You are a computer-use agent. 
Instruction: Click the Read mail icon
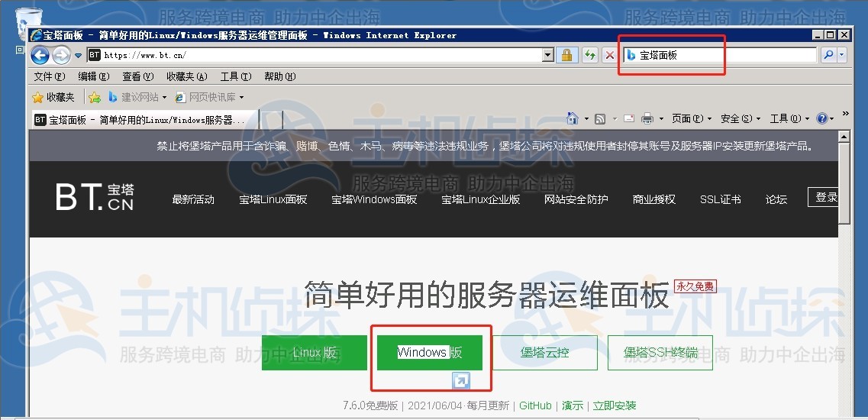tap(629, 118)
